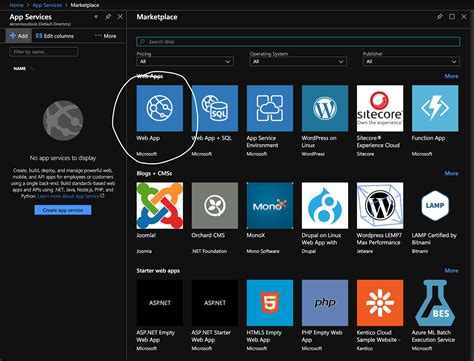Open the Function App tile
This screenshot has height=361, width=474.
coord(435,108)
